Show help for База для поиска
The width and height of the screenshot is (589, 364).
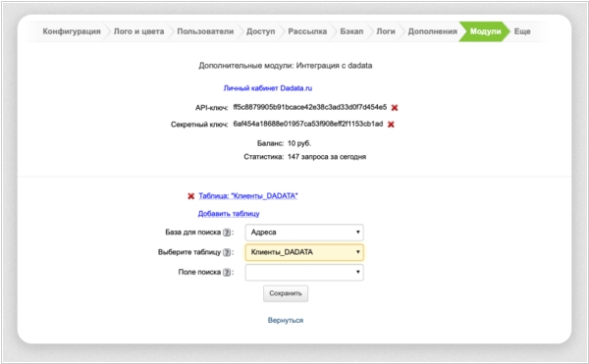point(227,233)
